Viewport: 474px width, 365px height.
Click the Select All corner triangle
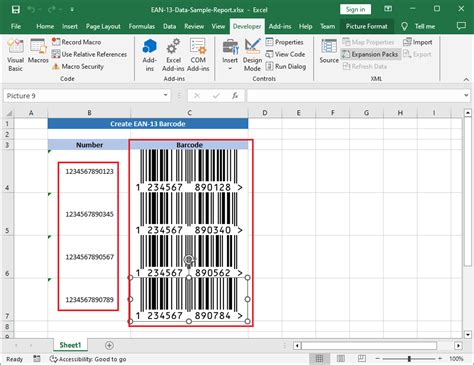(9, 113)
